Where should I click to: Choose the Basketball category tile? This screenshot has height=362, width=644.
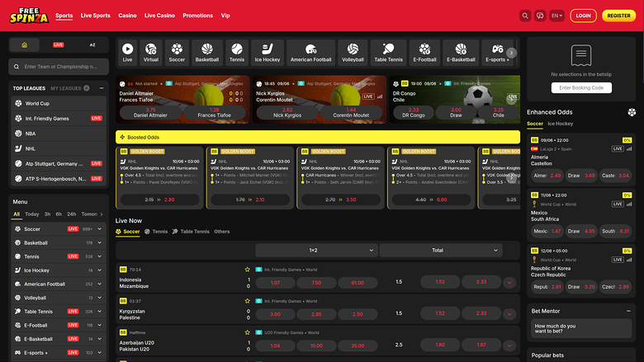pyautogui.click(x=207, y=53)
